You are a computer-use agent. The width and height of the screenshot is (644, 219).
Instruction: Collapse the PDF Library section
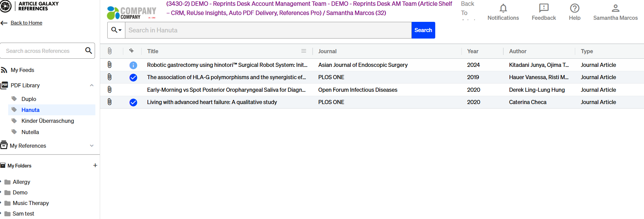(92, 85)
